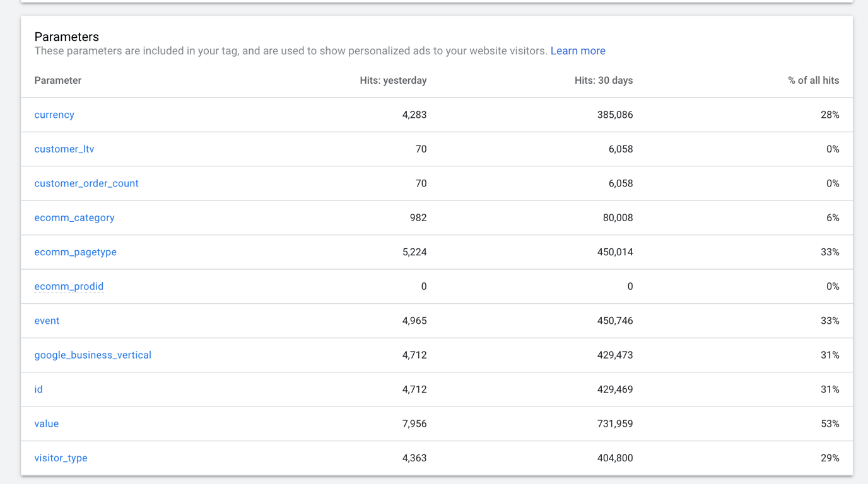
Task: Click the Hits: yesterday column header
Action: click(393, 81)
